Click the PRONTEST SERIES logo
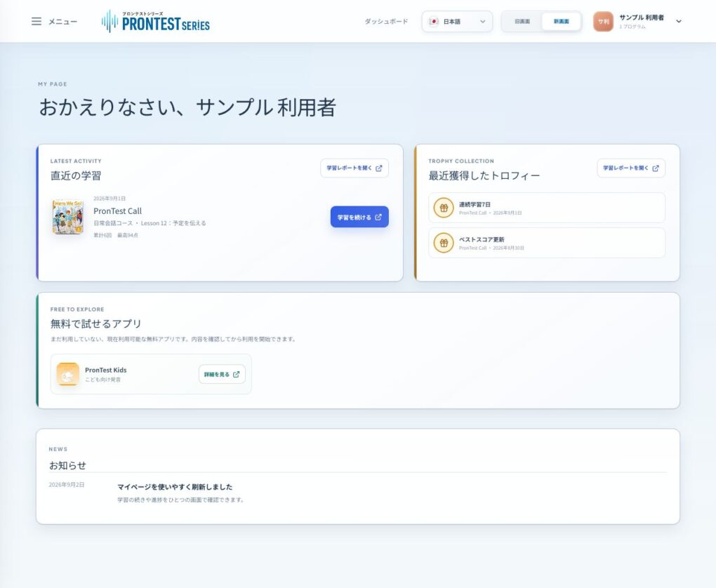This screenshot has height=588, width=716. (x=155, y=22)
